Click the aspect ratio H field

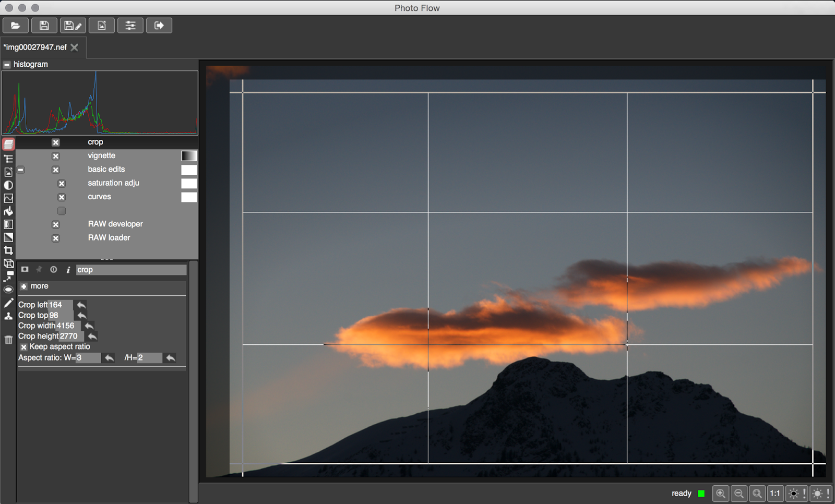[x=149, y=357]
